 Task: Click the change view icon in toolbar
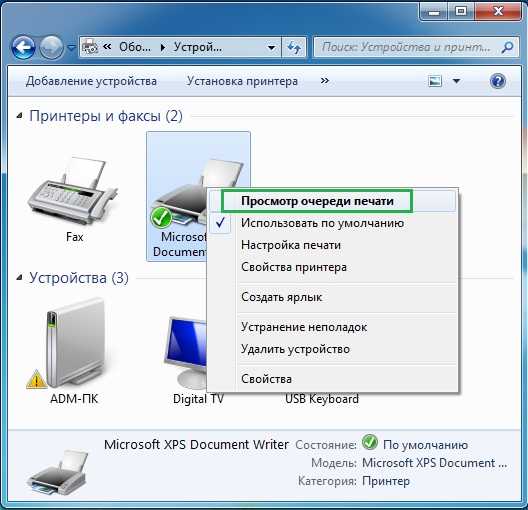(435, 81)
